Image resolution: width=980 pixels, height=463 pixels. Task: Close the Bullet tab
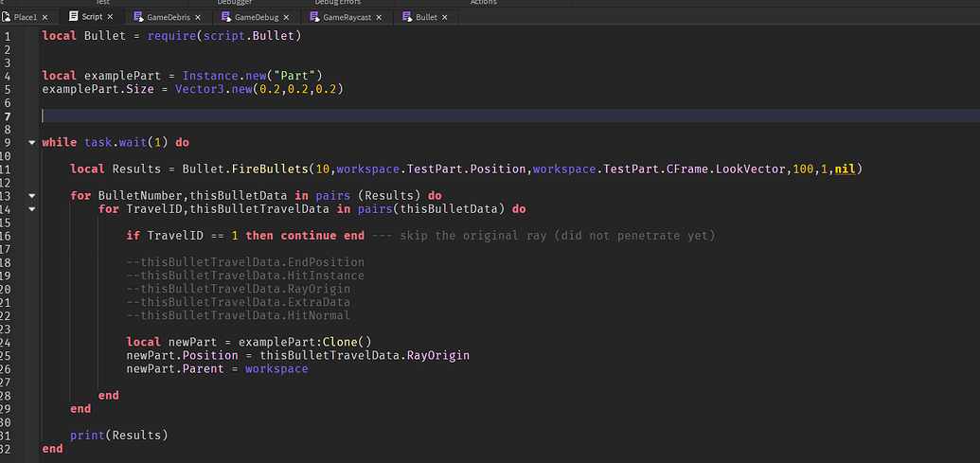click(444, 17)
